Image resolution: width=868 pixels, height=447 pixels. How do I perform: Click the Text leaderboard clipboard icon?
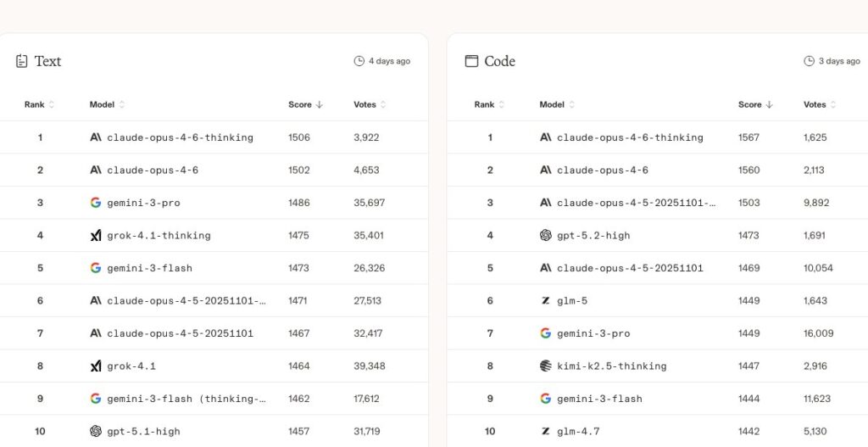point(22,61)
